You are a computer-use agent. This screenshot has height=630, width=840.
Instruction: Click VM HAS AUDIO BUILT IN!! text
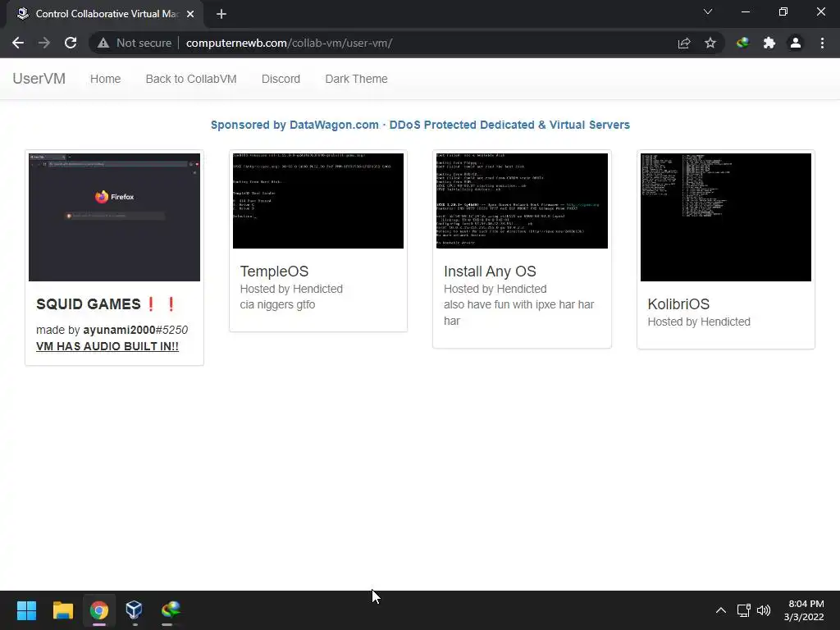coord(107,347)
